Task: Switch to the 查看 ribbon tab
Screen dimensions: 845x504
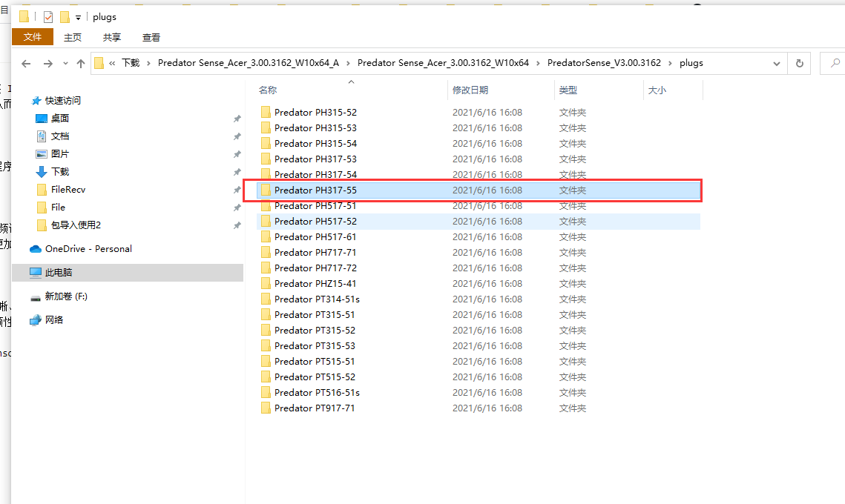Action: pos(151,37)
